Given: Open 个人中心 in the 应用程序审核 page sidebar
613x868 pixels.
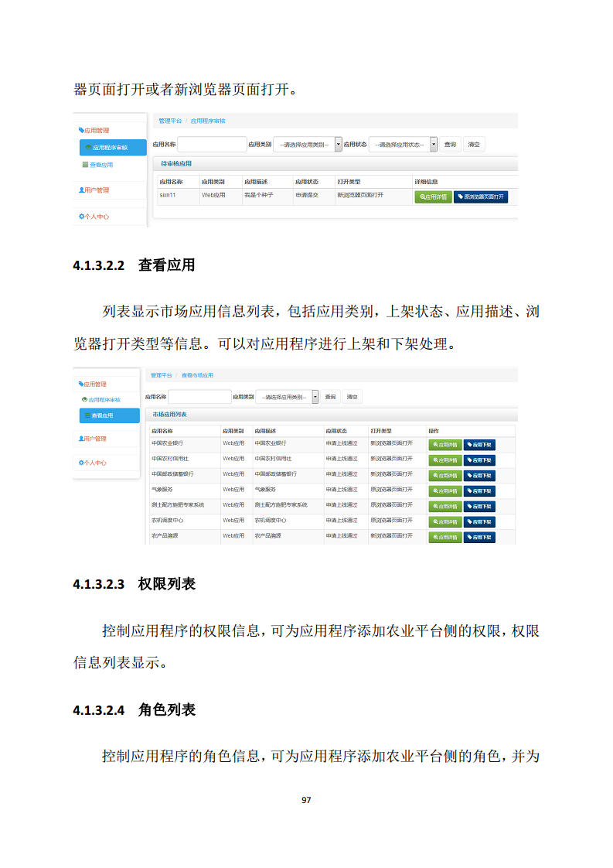Looking at the screenshot, I should coord(94,217).
